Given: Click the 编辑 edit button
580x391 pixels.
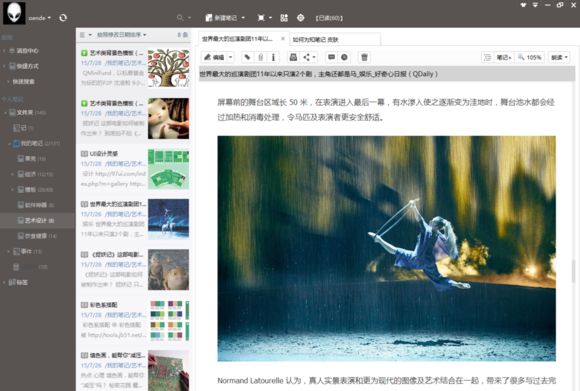Looking at the screenshot, I should [x=214, y=57].
